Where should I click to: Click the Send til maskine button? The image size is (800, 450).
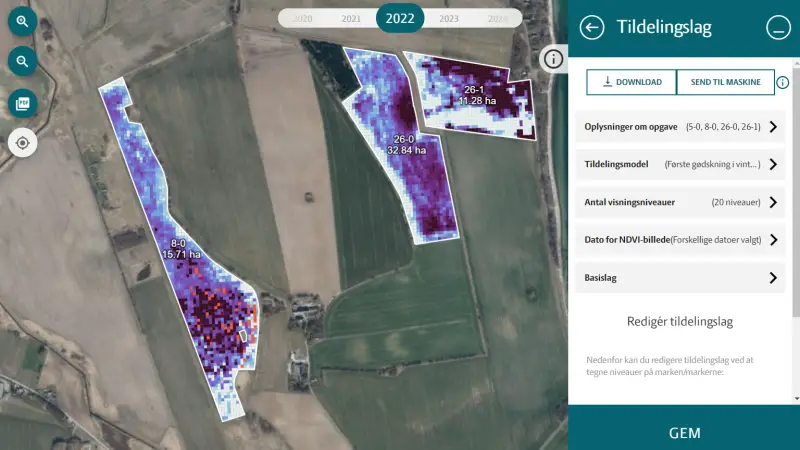coord(726,82)
